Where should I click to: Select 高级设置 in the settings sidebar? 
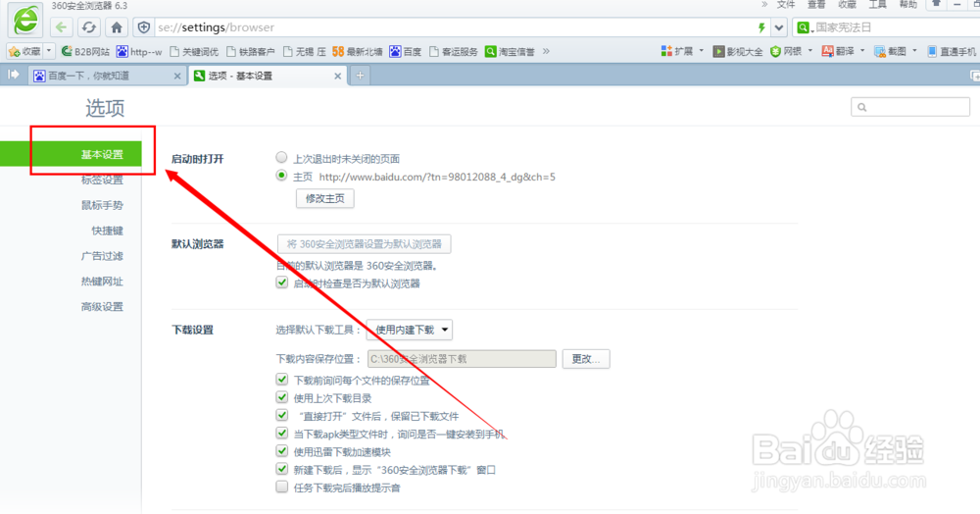click(102, 306)
